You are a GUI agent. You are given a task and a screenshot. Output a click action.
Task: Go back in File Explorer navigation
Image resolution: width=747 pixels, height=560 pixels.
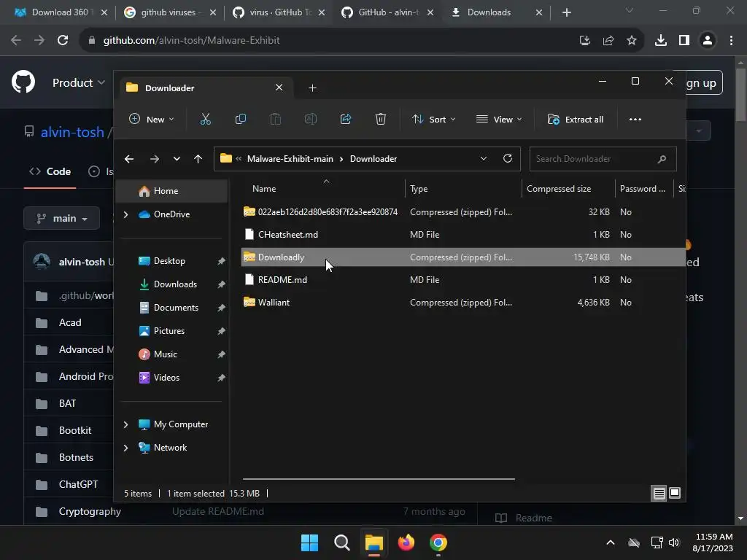pyautogui.click(x=129, y=159)
